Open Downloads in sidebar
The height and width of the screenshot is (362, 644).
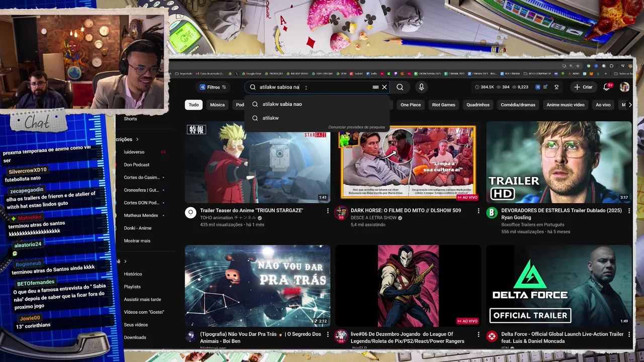[135, 337]
